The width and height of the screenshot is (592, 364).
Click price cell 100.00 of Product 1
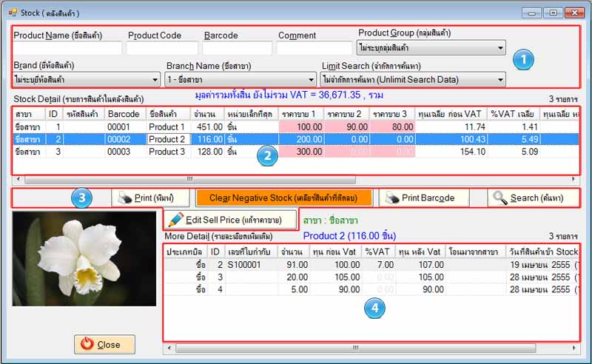(309, 127)
